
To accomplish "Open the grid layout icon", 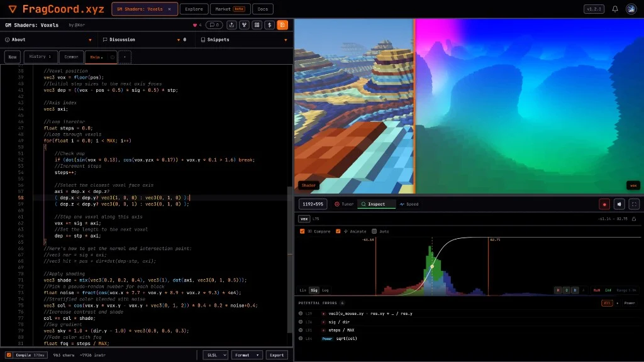I will (257, 25).
